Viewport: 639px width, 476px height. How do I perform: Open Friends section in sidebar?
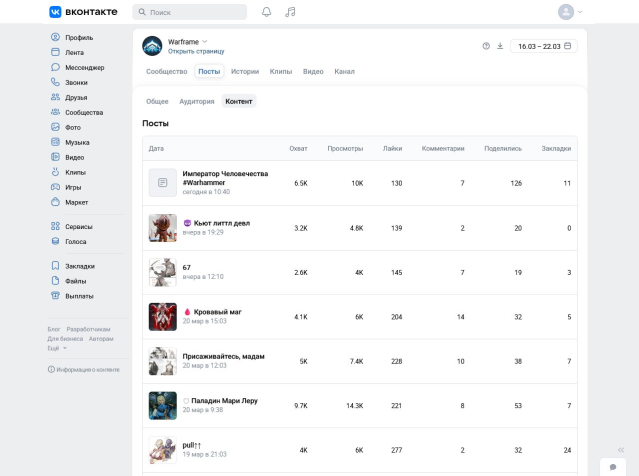(x=76, y=97)
